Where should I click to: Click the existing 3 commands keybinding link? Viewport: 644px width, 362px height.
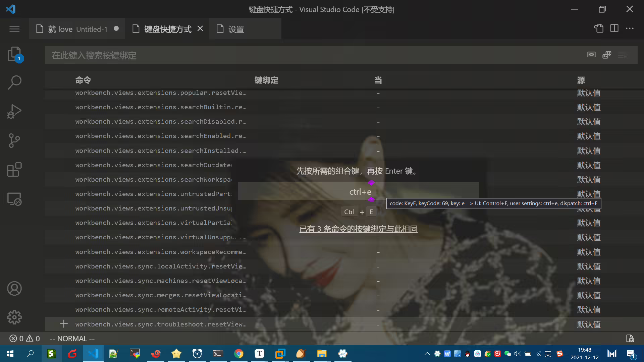coord(358,229)
